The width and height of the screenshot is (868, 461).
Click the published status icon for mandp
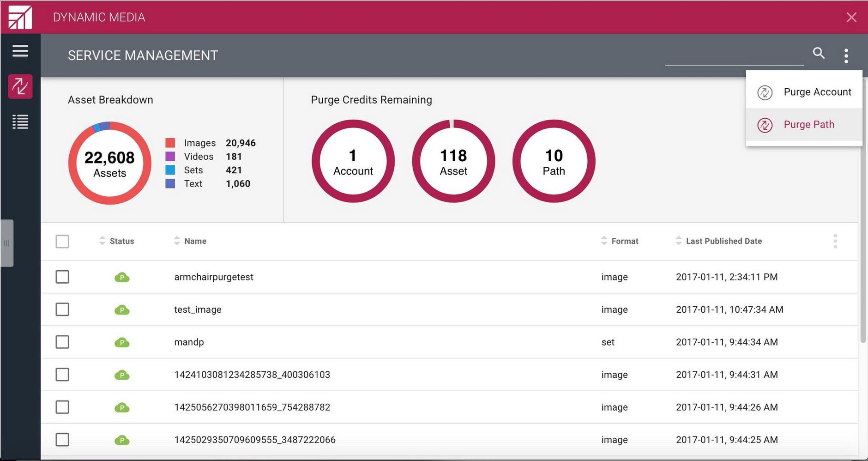click(x=122, y=342)
